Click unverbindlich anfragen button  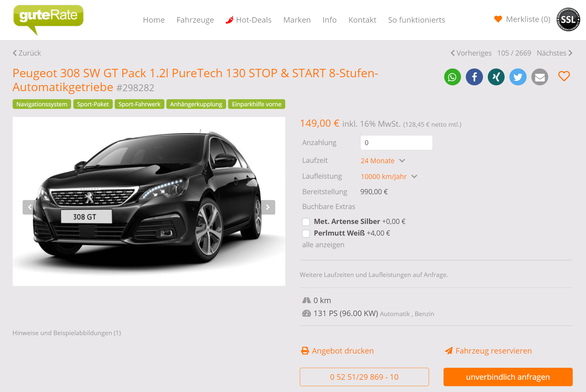508,377
